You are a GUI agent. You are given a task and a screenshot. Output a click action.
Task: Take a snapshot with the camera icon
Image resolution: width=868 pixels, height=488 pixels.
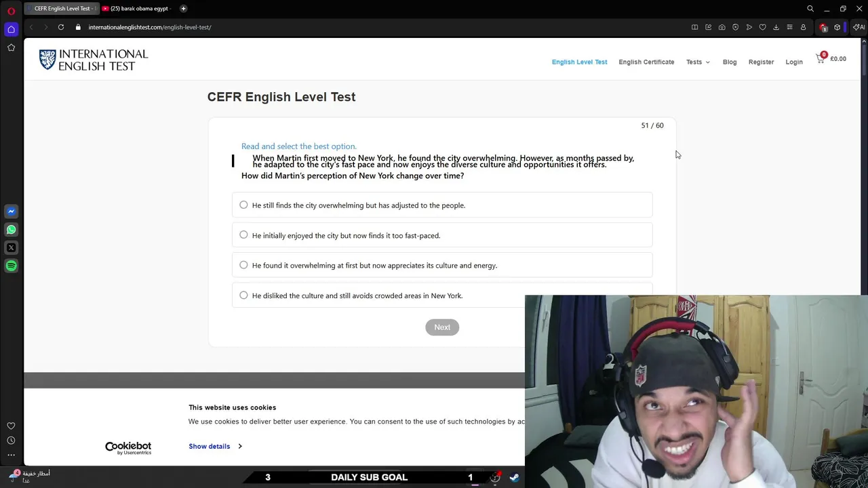722,27
